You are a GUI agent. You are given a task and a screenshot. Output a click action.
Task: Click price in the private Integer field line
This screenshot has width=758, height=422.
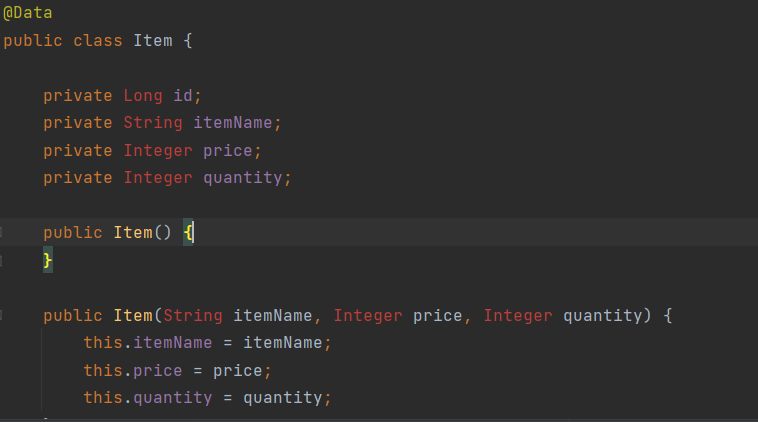coord(228,151)
